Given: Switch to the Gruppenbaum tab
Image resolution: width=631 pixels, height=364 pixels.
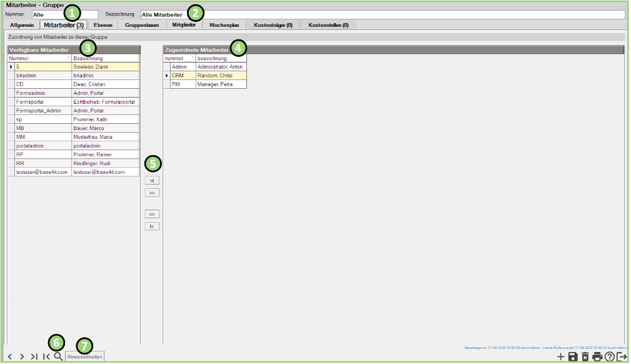Looking at the screenshot, I should [141, 26].
